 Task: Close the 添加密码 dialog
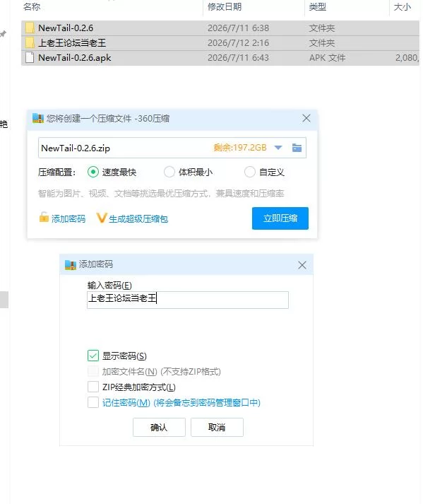(302, 265)
